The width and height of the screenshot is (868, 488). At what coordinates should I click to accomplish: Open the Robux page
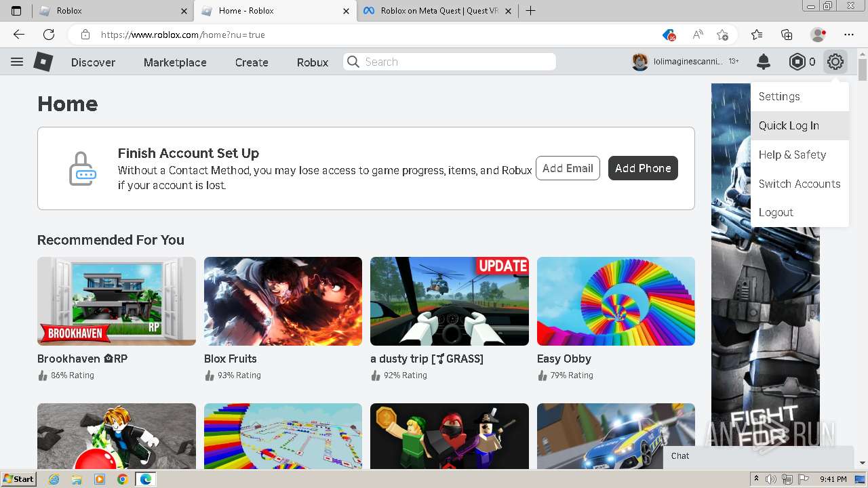point(313,62)
